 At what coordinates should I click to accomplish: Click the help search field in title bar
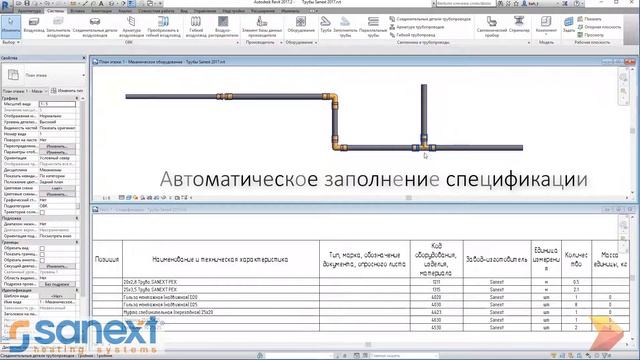466,3
